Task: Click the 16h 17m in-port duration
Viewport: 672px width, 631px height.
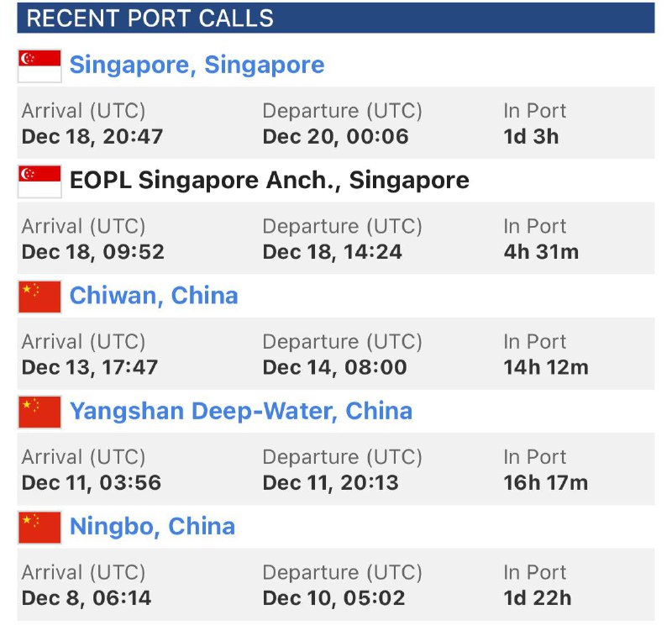Action: (x=546, y=482)
